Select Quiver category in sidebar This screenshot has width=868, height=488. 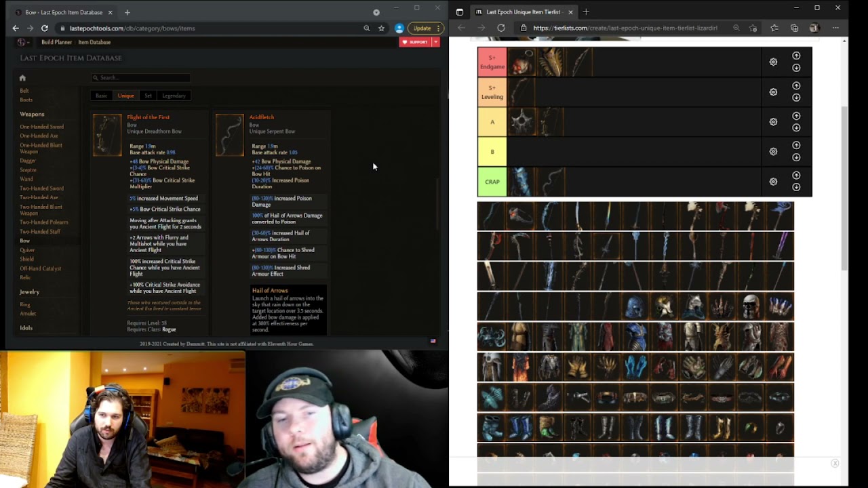27,250
